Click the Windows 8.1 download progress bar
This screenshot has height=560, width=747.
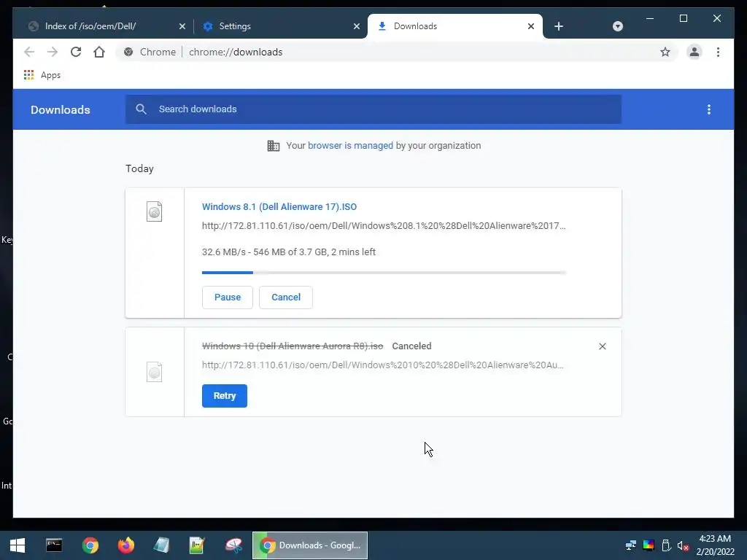[384, 273]
